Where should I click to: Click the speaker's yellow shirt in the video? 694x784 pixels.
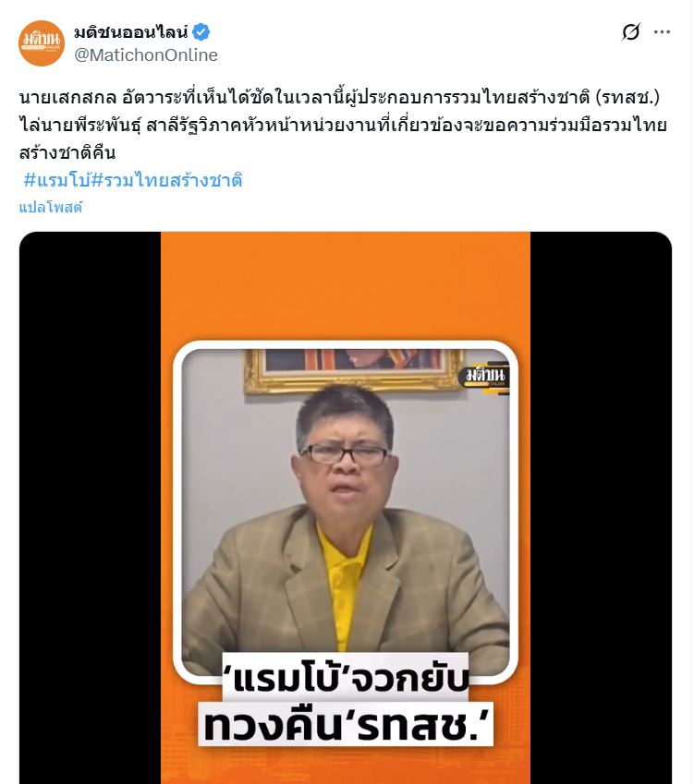[x=346, y=587]
